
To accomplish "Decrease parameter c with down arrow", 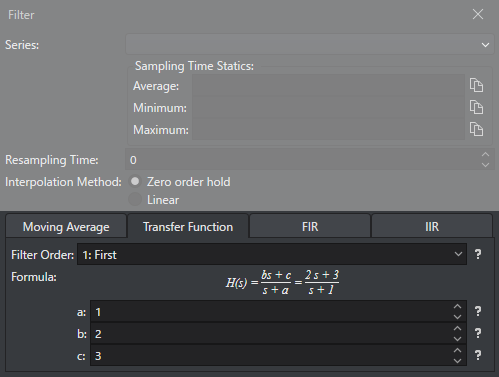I will [x=457, y=361].
